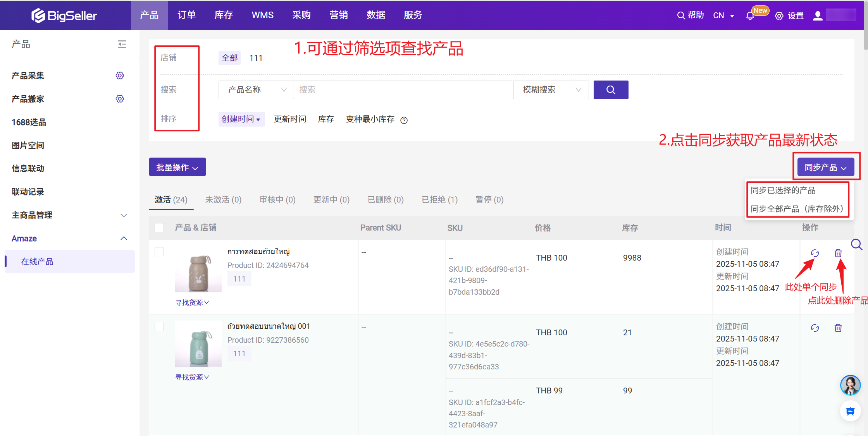
Task: Click the sync icon for second product row
Action: (x=815, y=328)
